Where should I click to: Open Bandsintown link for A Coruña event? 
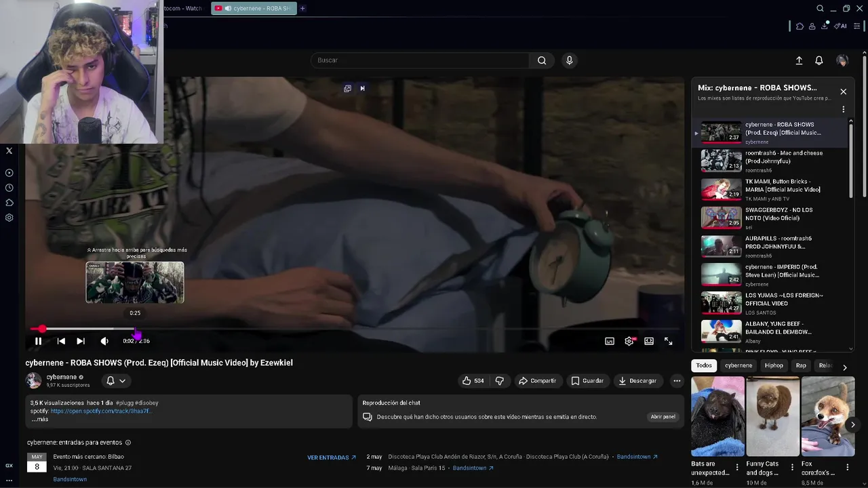[x=636, y=457]
